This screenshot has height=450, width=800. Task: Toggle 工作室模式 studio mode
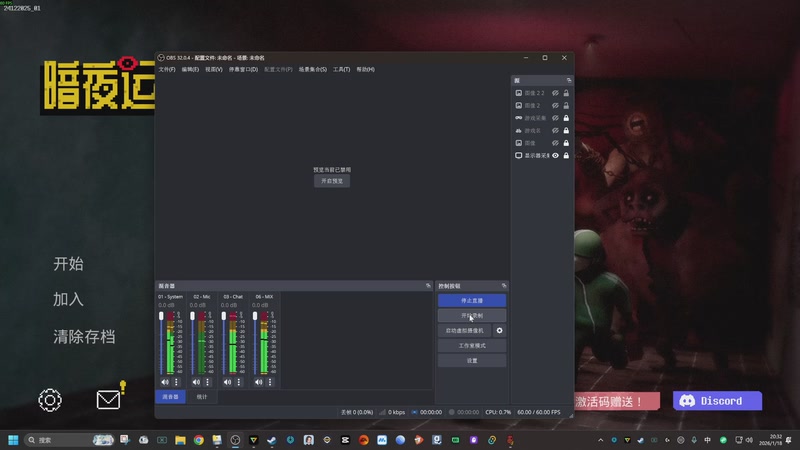tap(472, 345)
